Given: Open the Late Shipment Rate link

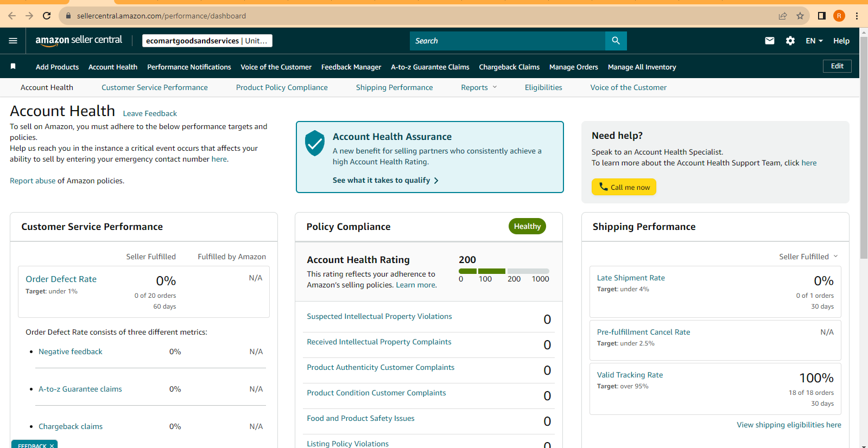Looking at the screenshot, I should click(631, 278).
